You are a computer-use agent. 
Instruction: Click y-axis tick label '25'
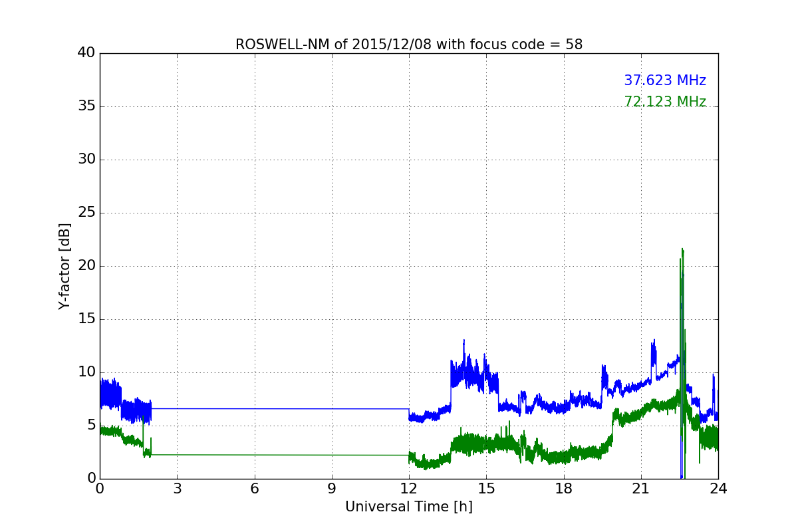(x=86, y=213)
